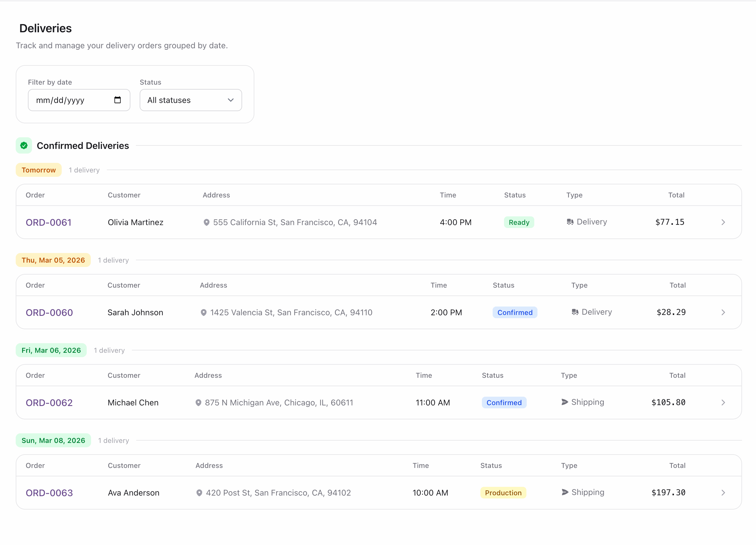Click the delivery truck icon for ORD-0061
Viewport: 756px width, 545px height.
pos(570,222)
